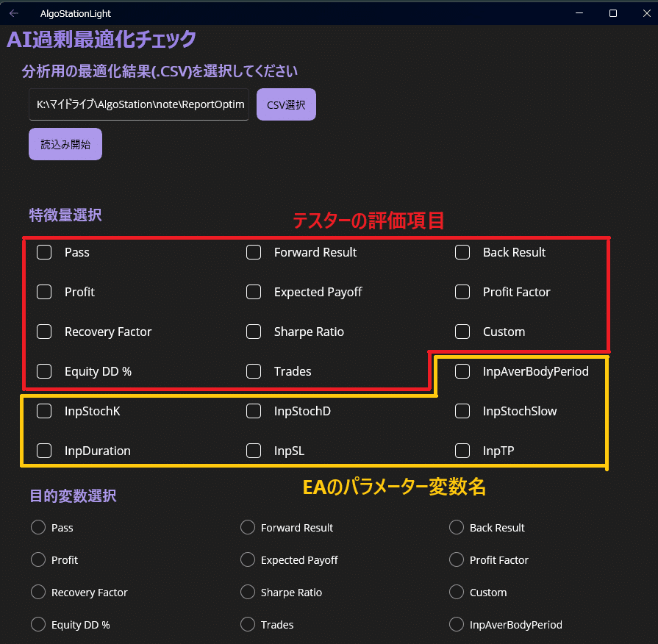Tick the Sharpe Ratio feature checkbox
Image resolution: width=658 pixels, height=644 pixels.
pyautogui.click(x=254, y=332)
